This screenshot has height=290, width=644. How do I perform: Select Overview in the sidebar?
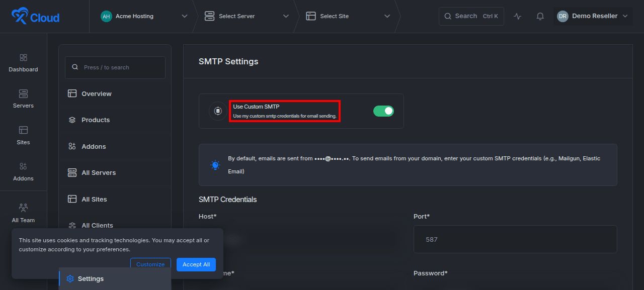pyautogui.click(x=115, y=94)
